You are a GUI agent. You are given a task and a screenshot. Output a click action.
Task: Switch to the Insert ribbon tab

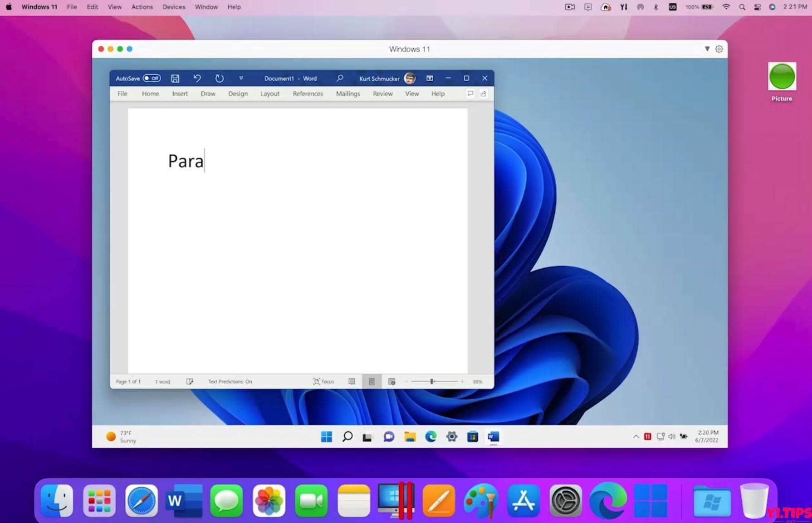tap(180, 94)
